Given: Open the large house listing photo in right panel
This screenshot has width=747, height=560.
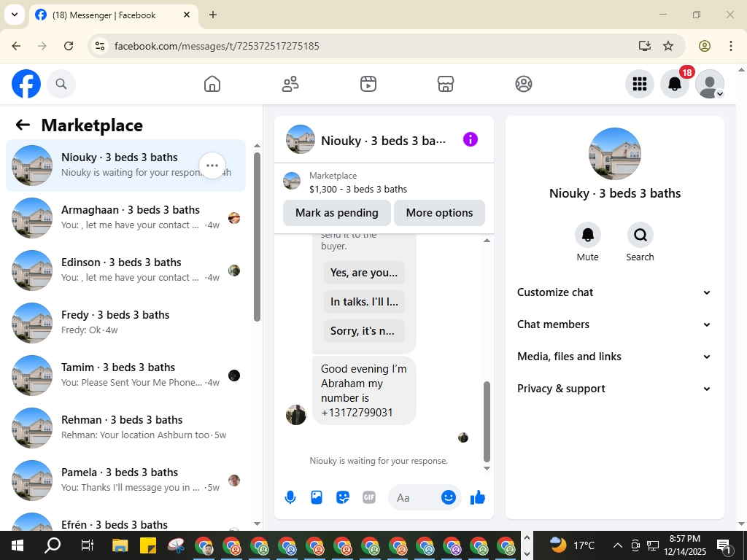Looking at the screenshot, I should (615, 154).
